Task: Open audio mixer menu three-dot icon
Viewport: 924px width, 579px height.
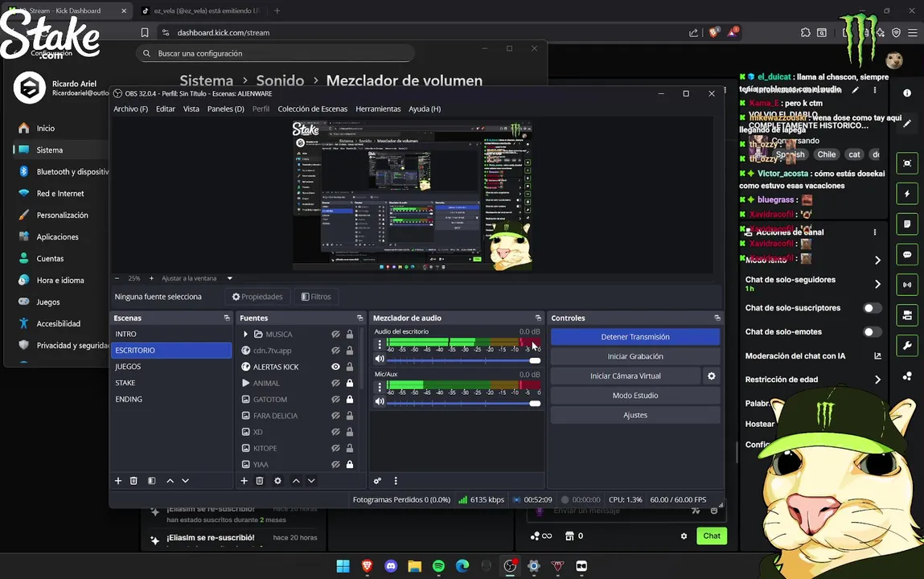Action: click(396, 481)
